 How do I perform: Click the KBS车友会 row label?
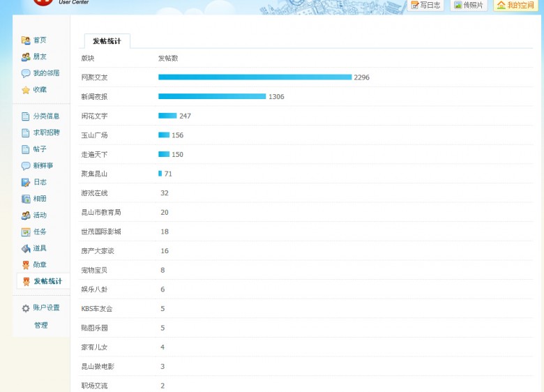click(97, 309)
